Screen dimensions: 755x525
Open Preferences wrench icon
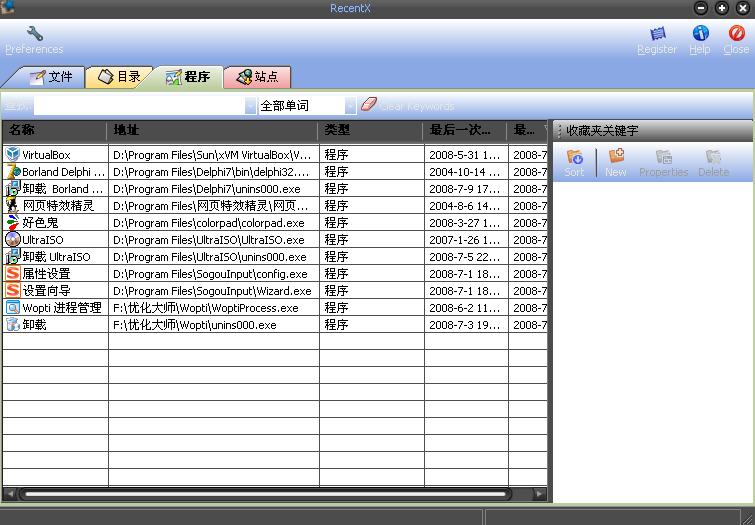coord(35,34)
